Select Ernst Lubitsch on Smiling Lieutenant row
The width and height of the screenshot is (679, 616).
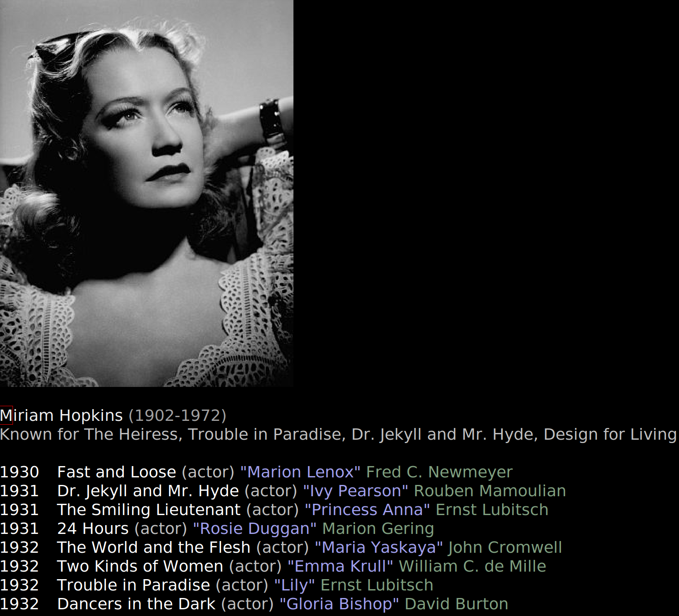(492, 510)
